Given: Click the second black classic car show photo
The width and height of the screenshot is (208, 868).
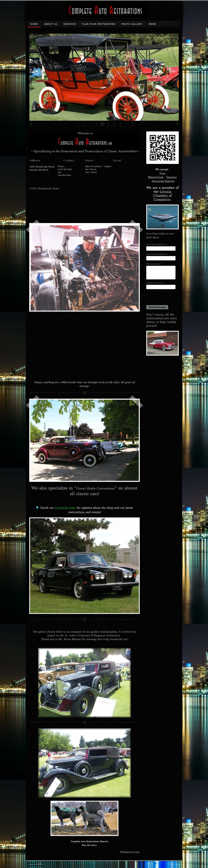Looking at the screenshot, I should point(84,763).
